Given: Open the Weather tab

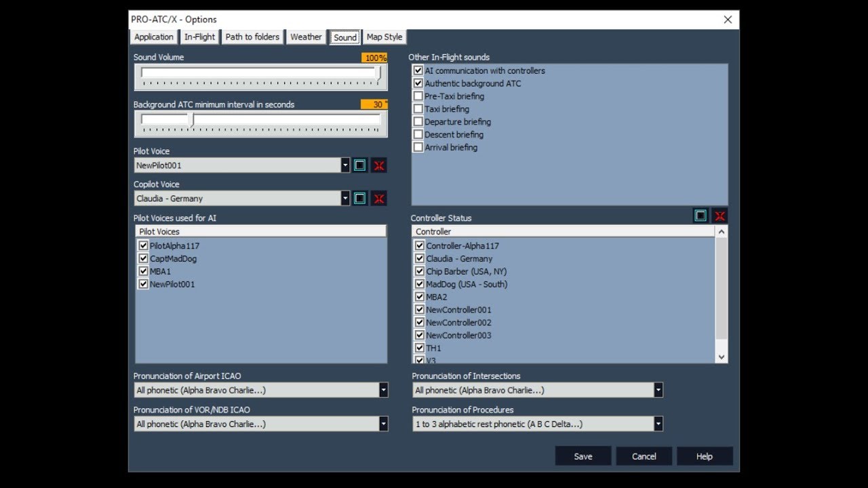Looking at the screenshot, I should (x=306, y=37).
